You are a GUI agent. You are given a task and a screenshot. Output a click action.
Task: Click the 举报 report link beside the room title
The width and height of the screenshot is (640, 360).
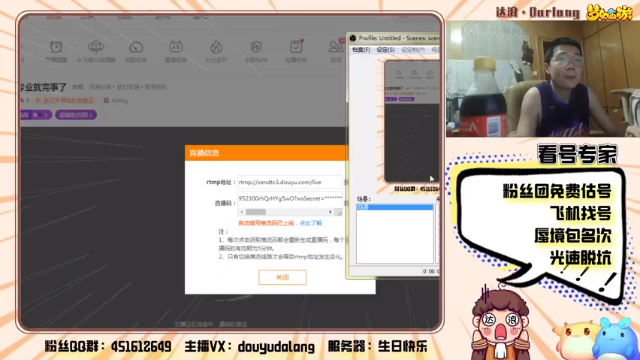point(78,87)
